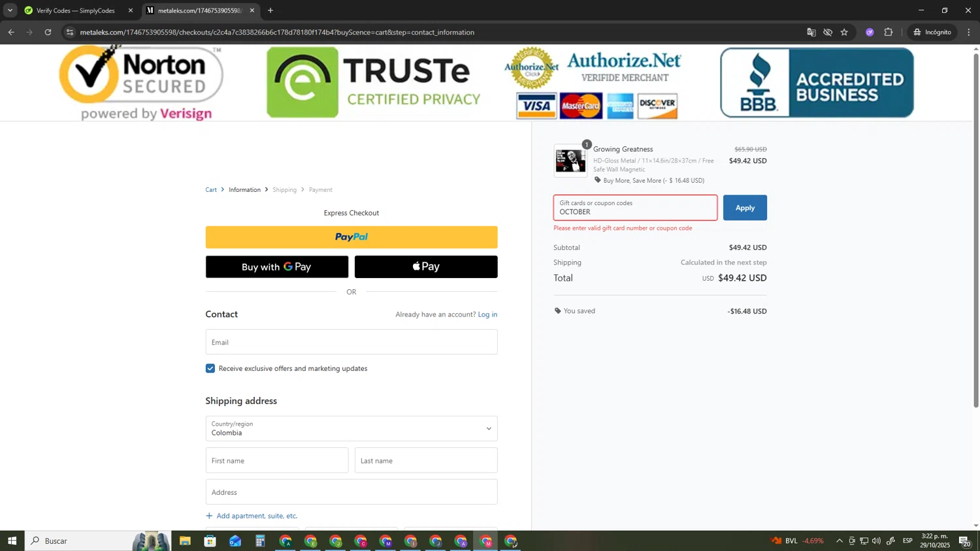Expand the Country/region Colombia dropdown
Viewport: 980px width, 551px height.
[351, 429]
